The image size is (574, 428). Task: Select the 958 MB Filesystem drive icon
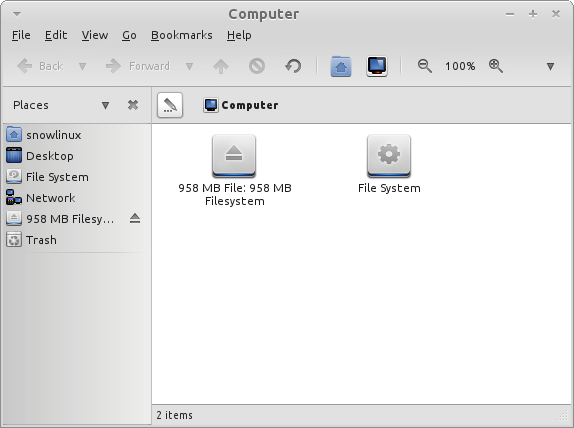(234, 156)
